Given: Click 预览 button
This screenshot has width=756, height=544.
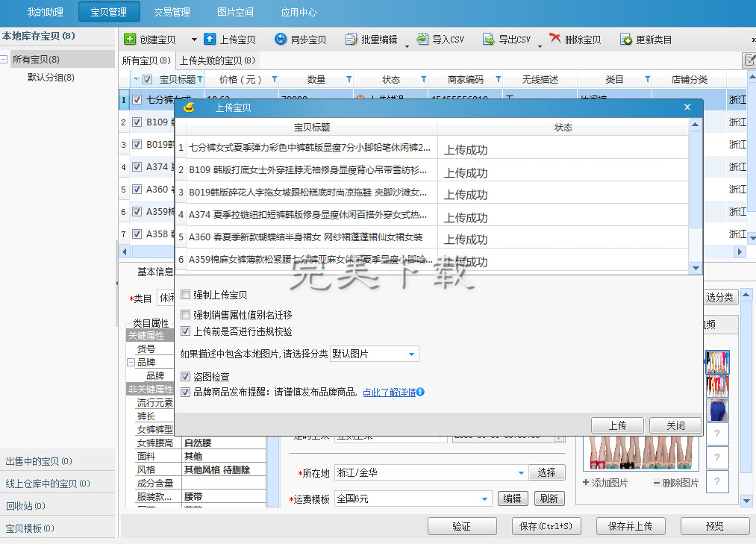Looking at the screenshot, I should (714, 526).
